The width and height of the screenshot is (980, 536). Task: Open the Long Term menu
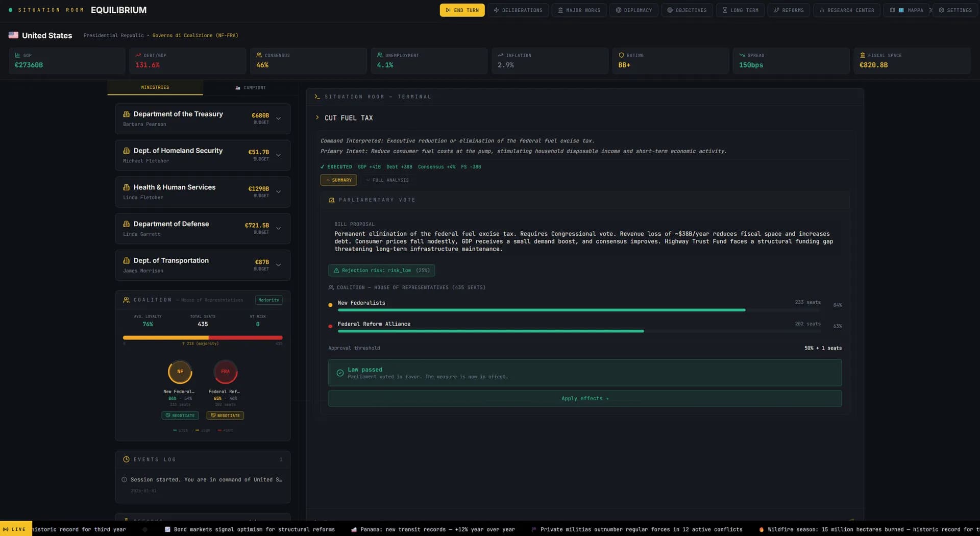[x=740, y=10]
